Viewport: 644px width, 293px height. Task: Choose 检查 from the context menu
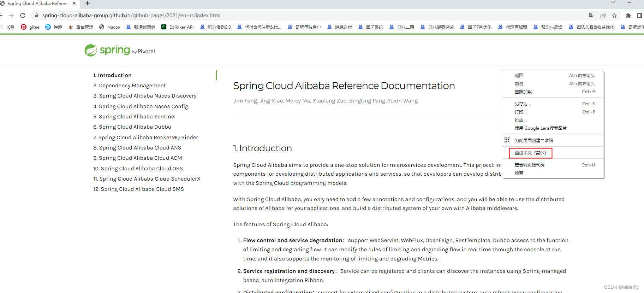pyautogui.click(x=553, y=173)
